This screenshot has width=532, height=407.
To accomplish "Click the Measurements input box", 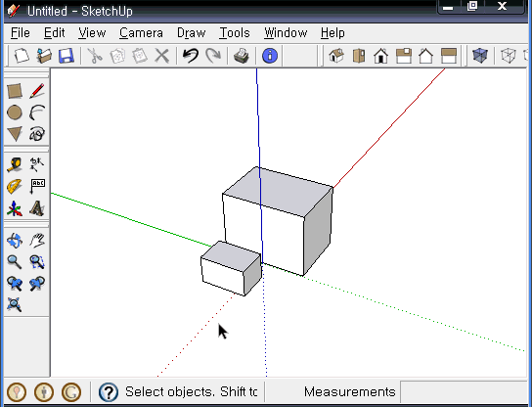I will point(464,391).
